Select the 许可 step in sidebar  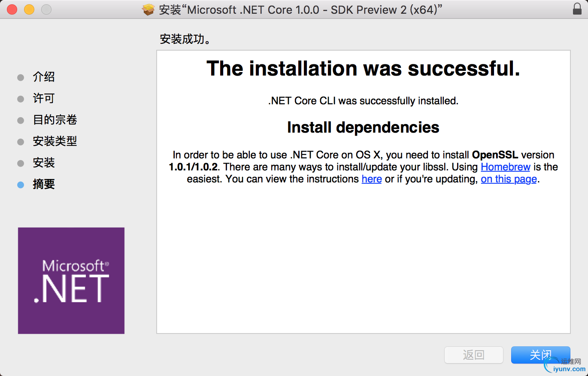[44, 99]
